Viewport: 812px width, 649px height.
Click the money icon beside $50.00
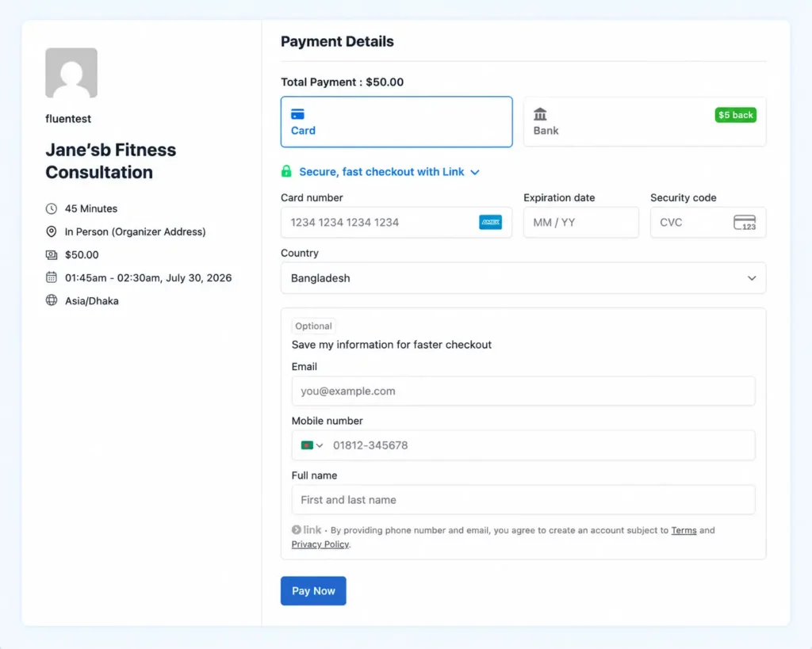(52, 254)
